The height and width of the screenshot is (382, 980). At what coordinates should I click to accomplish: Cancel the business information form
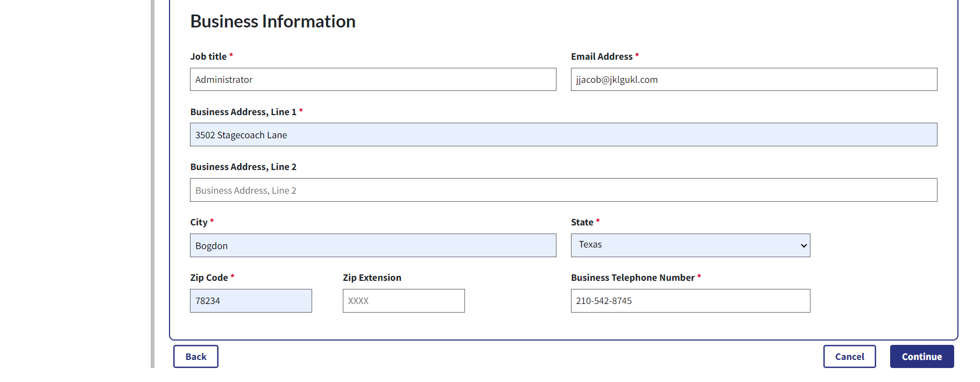click(849, 357)
